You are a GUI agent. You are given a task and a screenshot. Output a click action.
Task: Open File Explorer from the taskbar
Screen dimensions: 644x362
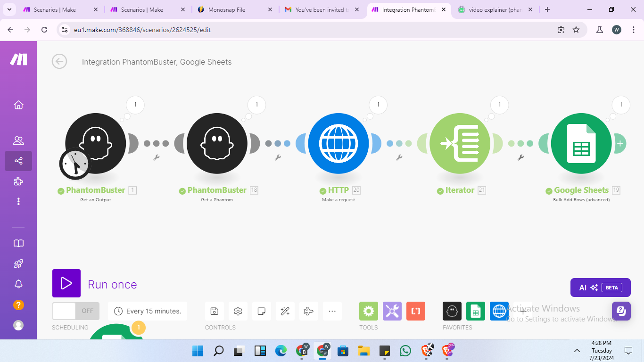coord(363,351)
